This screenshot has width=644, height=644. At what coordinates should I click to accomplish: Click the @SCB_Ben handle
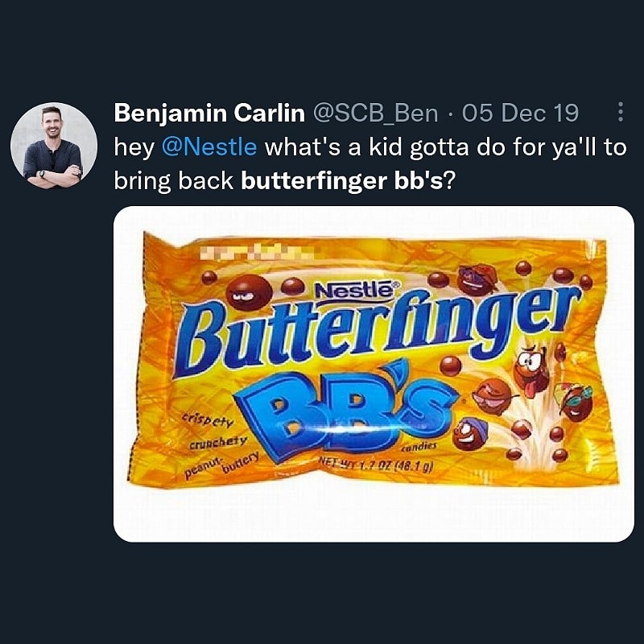point(374,114)
